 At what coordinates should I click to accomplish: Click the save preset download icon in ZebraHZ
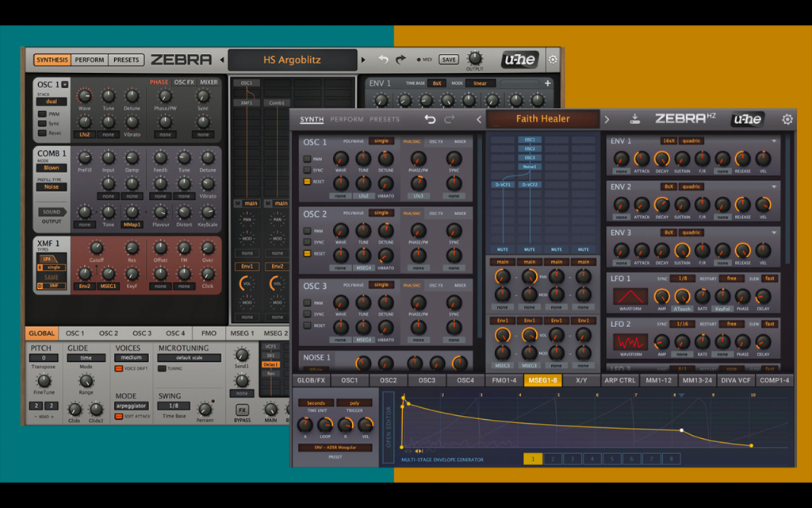click(635, 119)
